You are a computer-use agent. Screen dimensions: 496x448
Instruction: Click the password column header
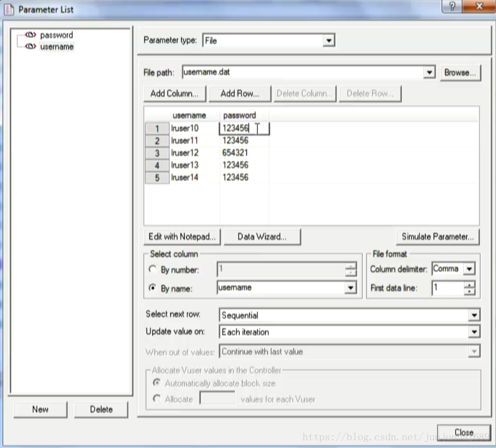[x=240, y=116]
